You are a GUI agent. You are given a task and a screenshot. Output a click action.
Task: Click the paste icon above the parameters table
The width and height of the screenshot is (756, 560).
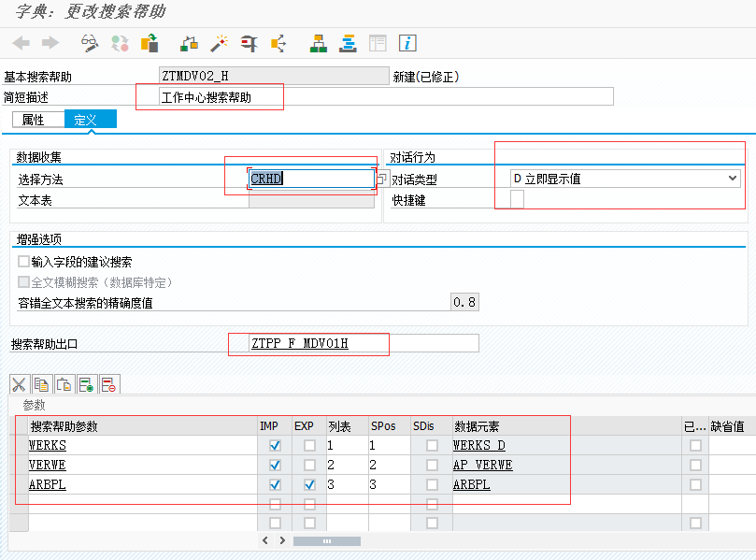64,384
